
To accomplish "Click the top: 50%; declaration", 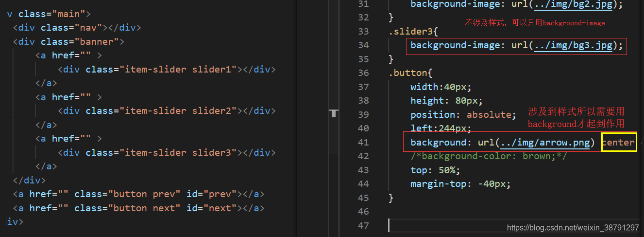I will pyautogui.click(x=435, y=170).
